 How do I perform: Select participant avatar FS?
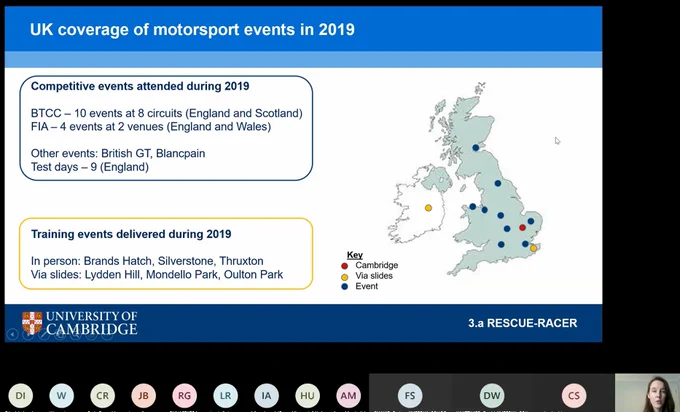point(410,396)
